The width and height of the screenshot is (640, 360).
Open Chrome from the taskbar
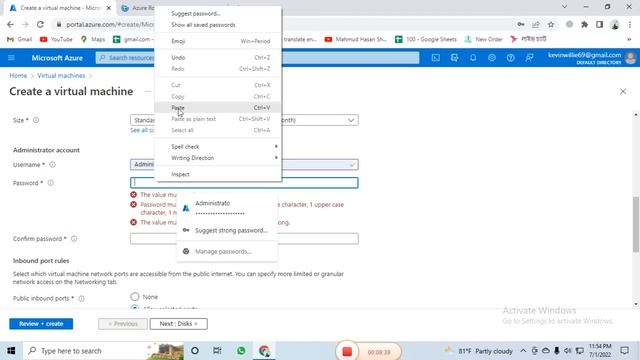click(264, 351)
